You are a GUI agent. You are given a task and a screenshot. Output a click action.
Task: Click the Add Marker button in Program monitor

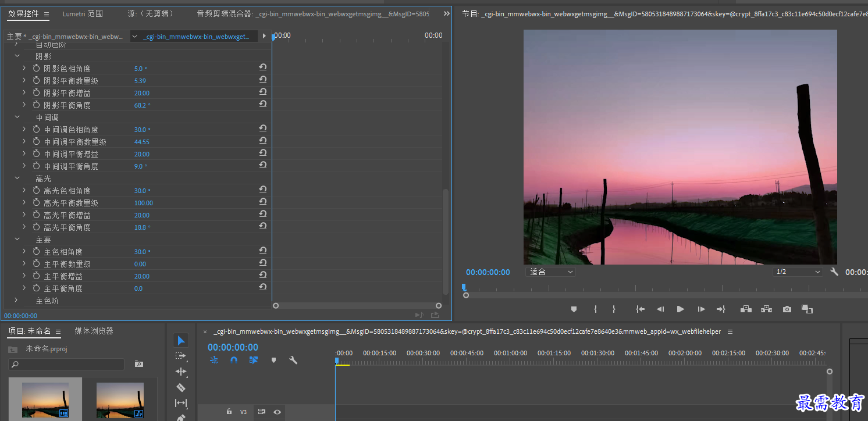574,309
